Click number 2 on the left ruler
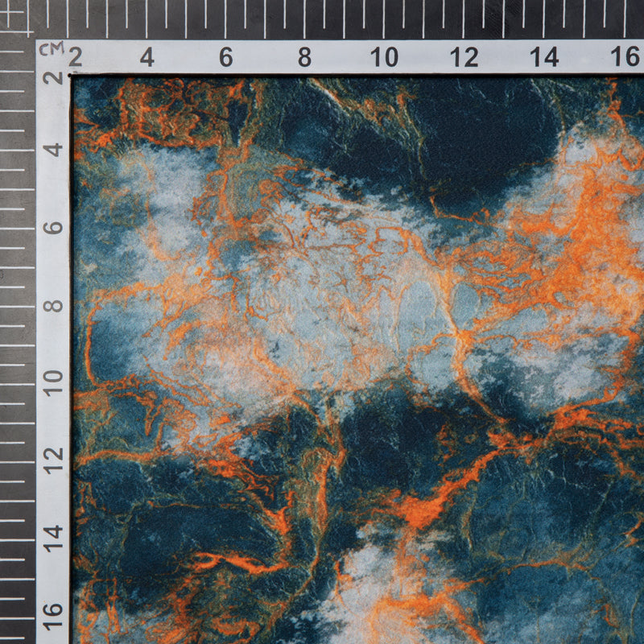The height and width of the screenshot is (644, 644). pyautogui.click(x=53, y=78)
